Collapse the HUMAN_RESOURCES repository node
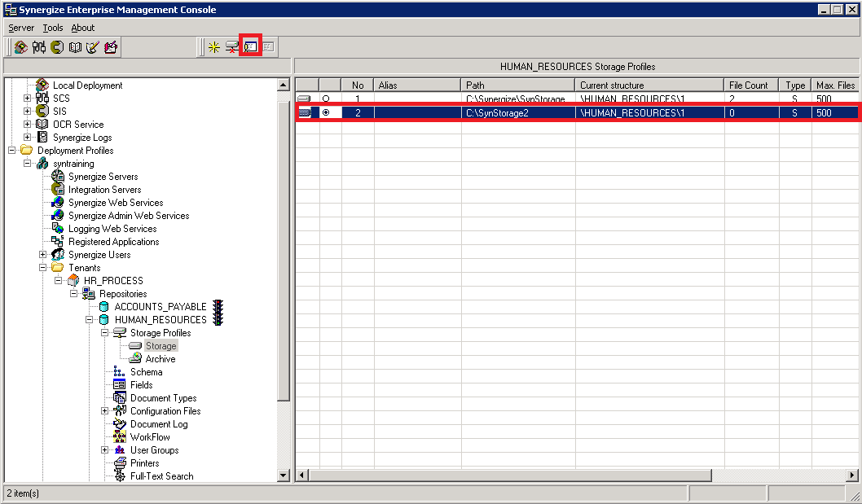This screenshot has width=862, height=504. click(x=89, y=319)
